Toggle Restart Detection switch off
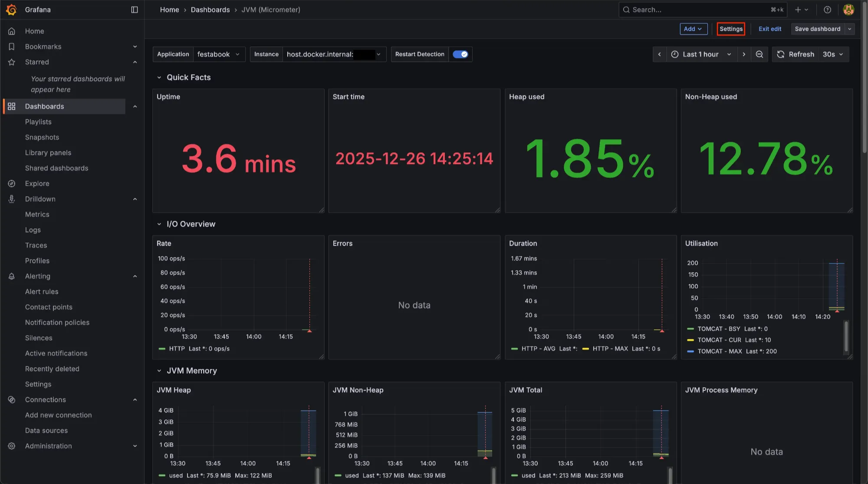 click(x=460, y=54)
